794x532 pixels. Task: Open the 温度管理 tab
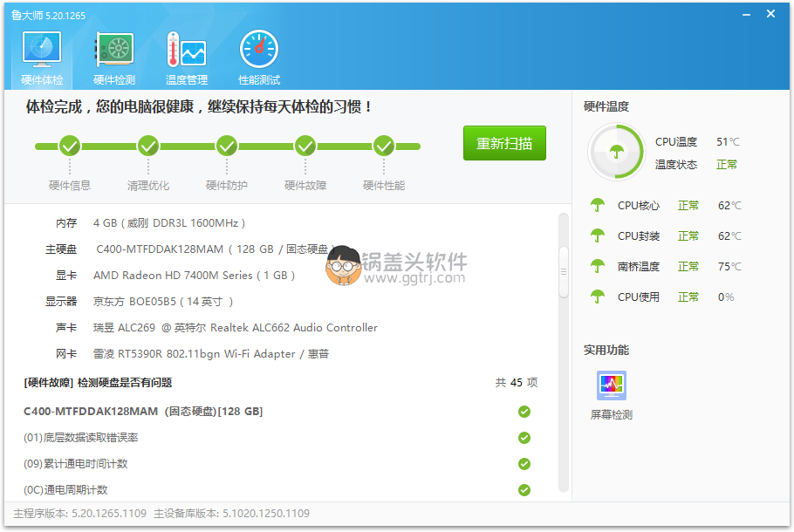pyautogui.click(x=187, y=58)
